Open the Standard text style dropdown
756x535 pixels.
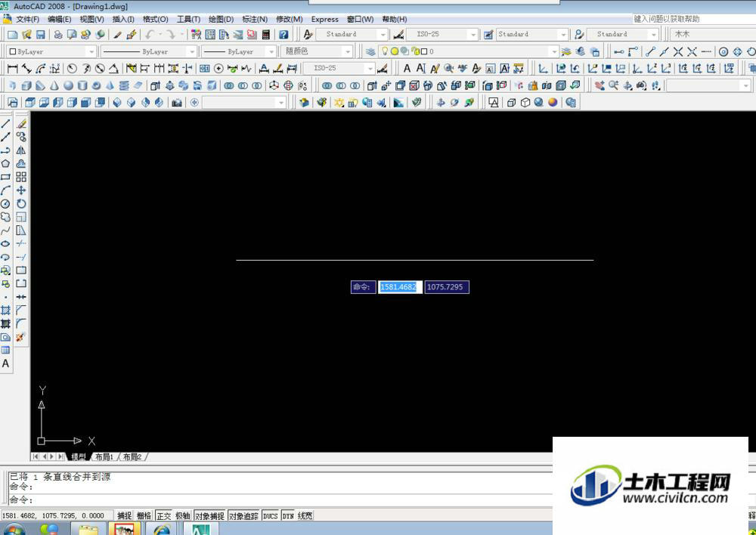click(x=352, y=35)
